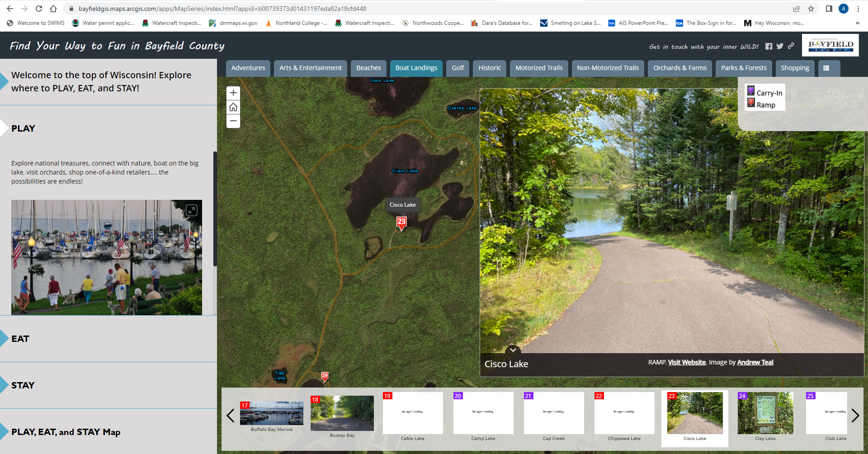
Task: Select the Cable Lake thumbnail
Action: (413, 416)
